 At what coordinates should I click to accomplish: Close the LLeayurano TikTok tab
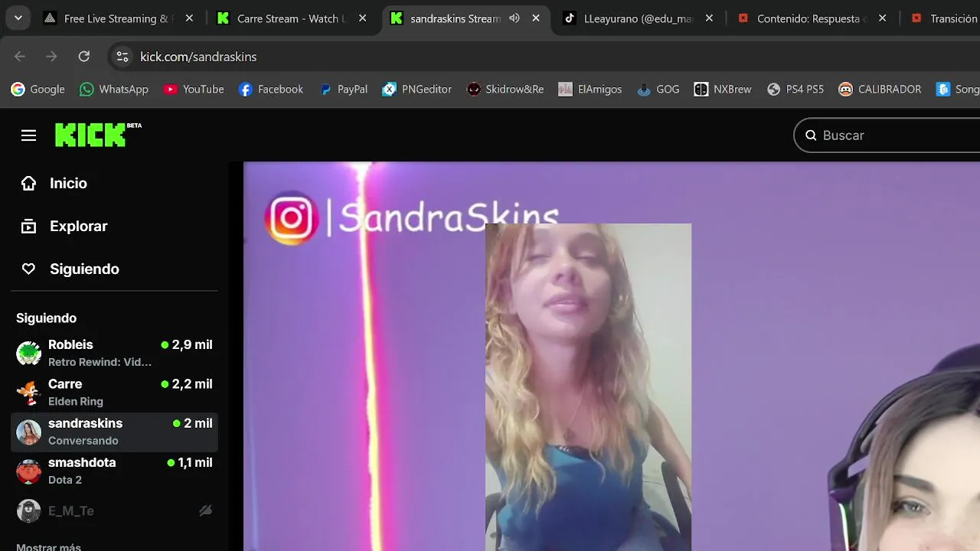(709, 18)
